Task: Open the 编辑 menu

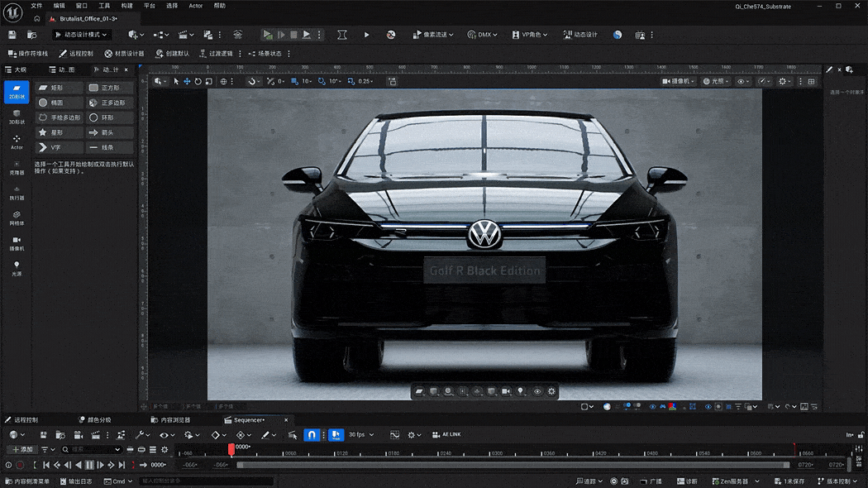Action: 60,6
